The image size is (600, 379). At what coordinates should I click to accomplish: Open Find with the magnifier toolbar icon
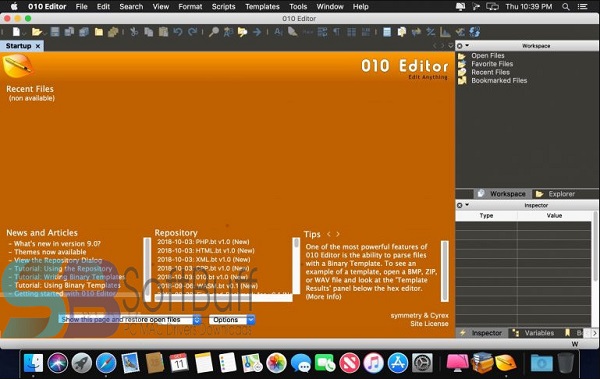[x=214, y=32]
